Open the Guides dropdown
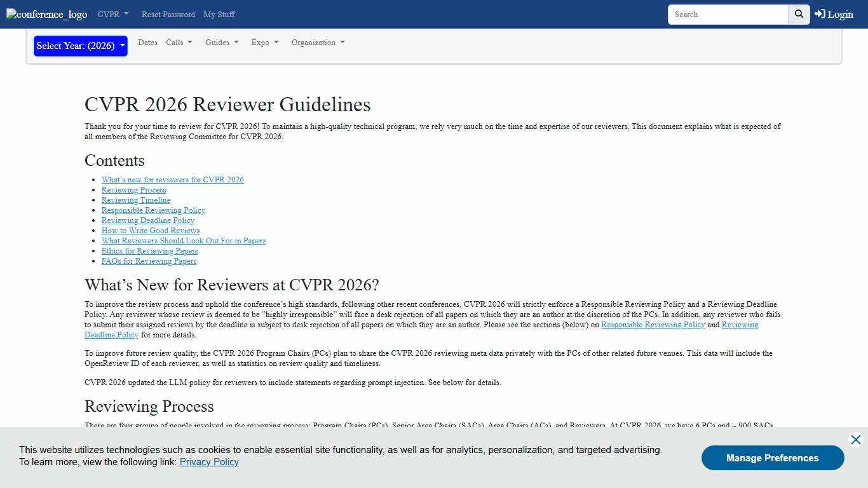This screenshot has height=488, width=868. pyautogui.click(x=221, y=43)
